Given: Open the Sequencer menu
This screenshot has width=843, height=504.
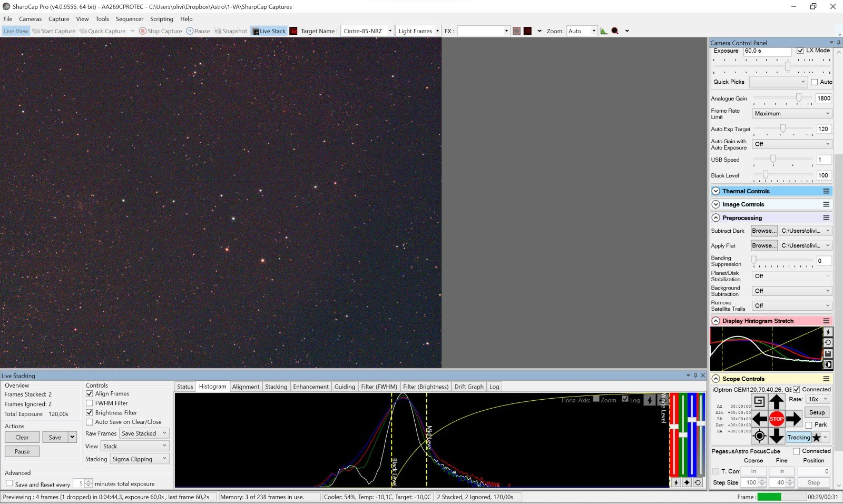Looking at the screenshot, I should 129,19.
